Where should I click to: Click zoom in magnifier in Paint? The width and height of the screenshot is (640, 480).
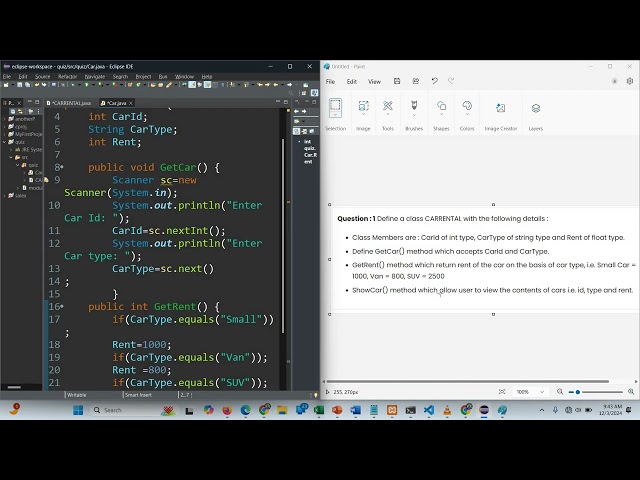(x=631, y=391)
